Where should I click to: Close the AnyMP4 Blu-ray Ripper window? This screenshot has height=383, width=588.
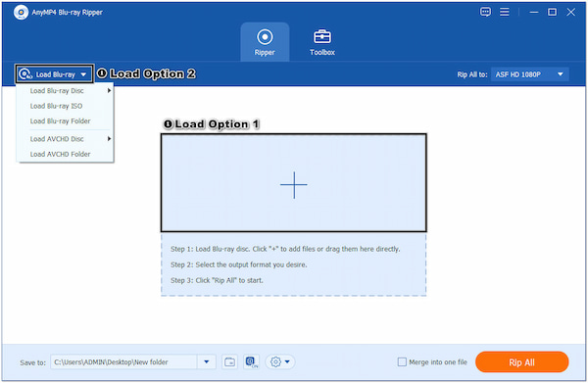coord(570,12)
